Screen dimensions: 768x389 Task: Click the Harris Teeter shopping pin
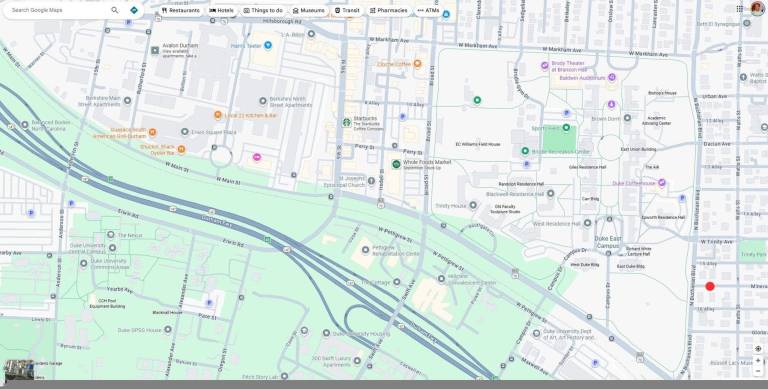[x=267, y=45]
